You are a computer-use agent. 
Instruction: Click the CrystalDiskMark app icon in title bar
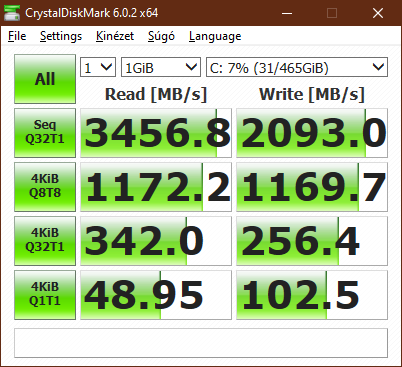pyautogui.click(x=12, y=13)
